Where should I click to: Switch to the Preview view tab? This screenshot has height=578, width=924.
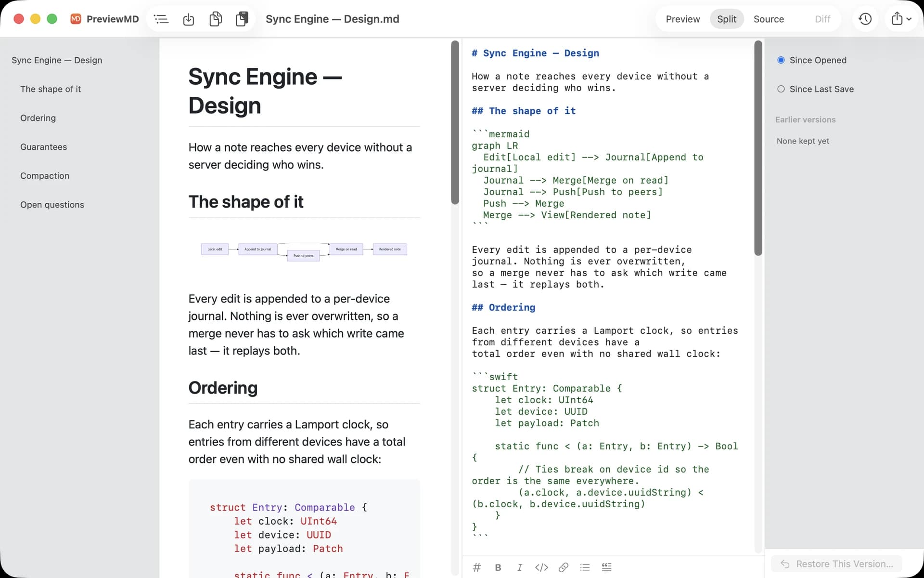coord(682,19)
